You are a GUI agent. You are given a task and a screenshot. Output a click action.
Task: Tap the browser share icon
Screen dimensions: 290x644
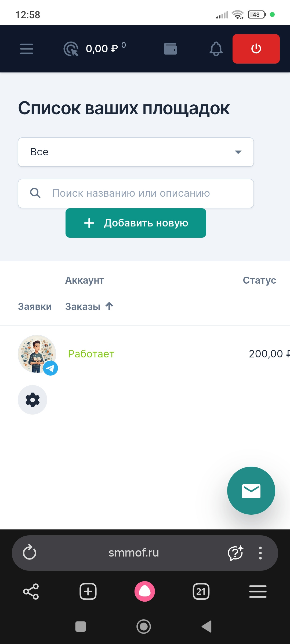coord(31,591)
